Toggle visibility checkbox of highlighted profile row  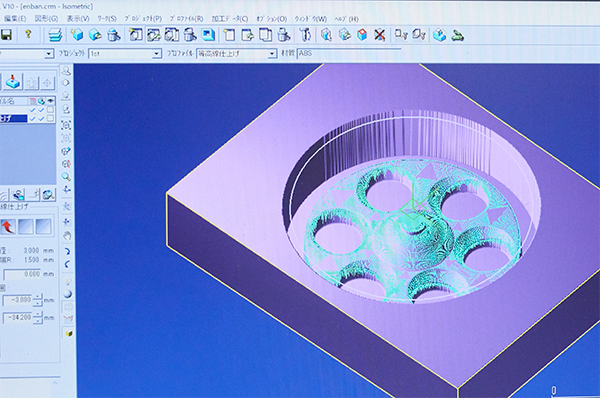click(50, 119)
